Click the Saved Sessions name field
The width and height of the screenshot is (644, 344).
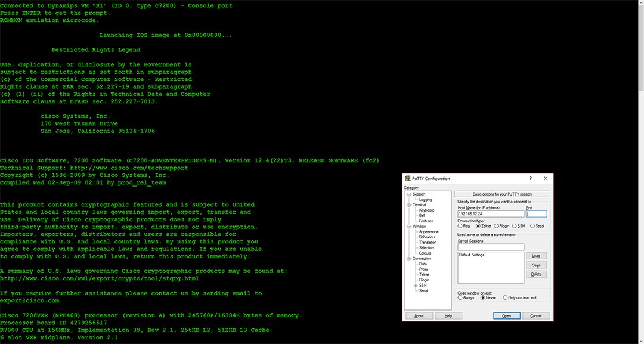[491, 247]
